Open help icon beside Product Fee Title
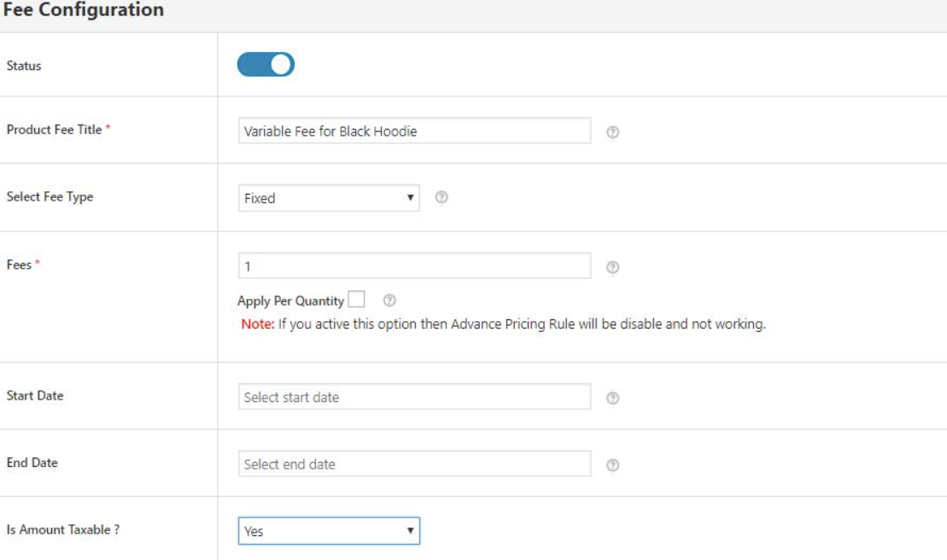Viewport: 947px width, 560px height. [x=612, y=132]
